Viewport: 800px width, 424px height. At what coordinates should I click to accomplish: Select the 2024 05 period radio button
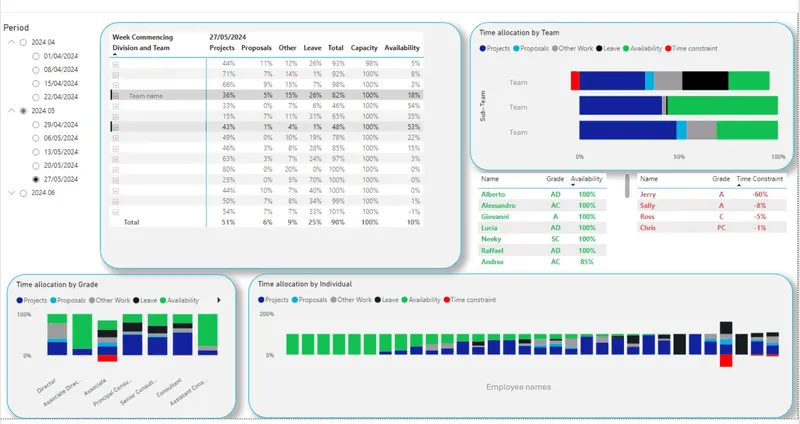point(23,111)
